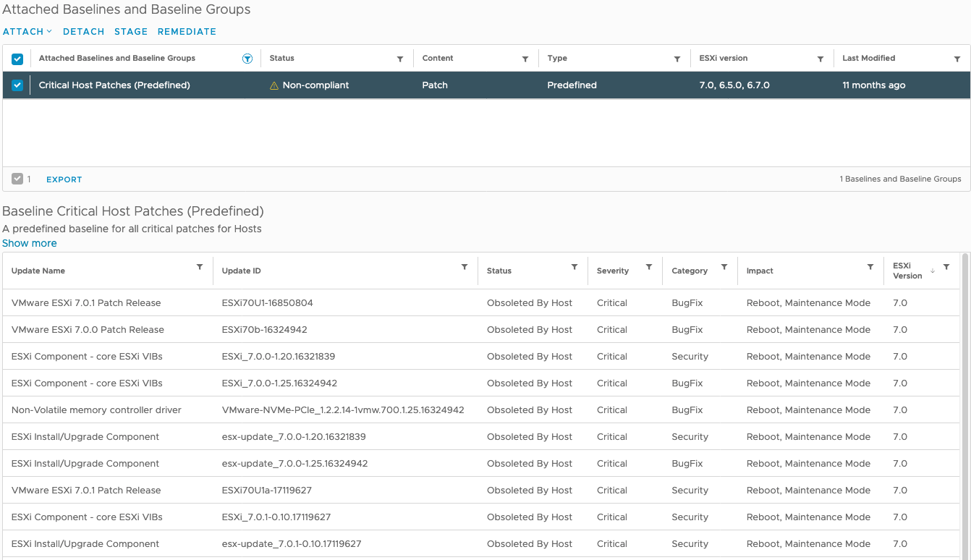Open active filter on Attached Baselines column

pyautogui.click(x=247, y=59)
